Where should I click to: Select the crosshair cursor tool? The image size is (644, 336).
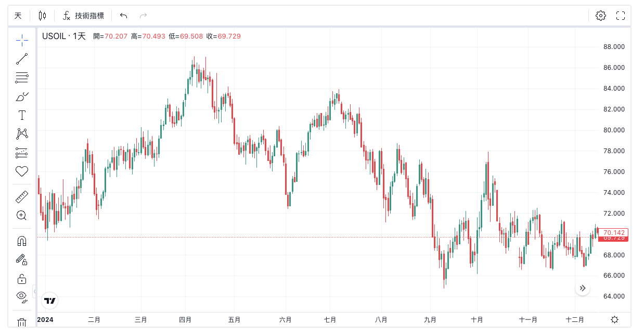[x=22, y=40]
